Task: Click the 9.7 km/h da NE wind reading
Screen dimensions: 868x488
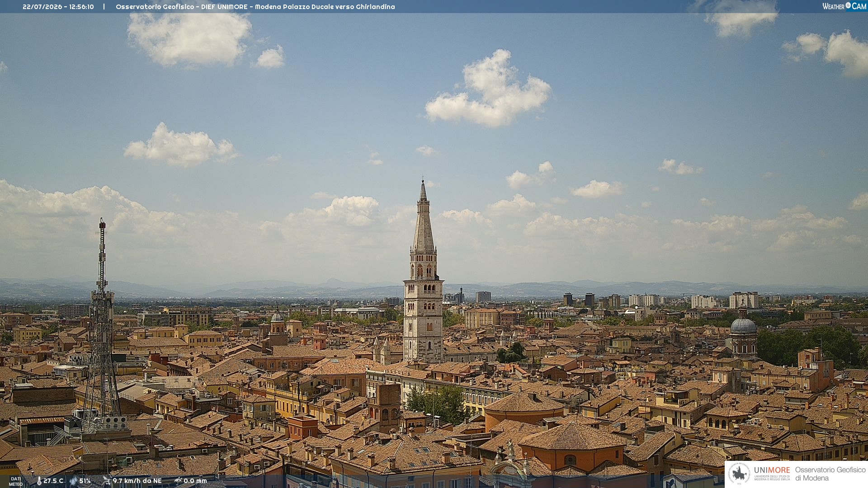Action: tap(137, 481)
